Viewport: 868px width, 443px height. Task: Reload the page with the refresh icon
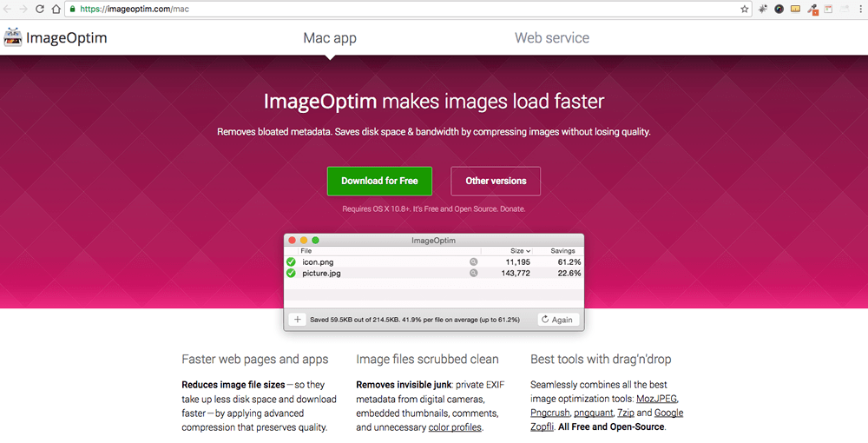pyautogui.click(x=40, y=9)
